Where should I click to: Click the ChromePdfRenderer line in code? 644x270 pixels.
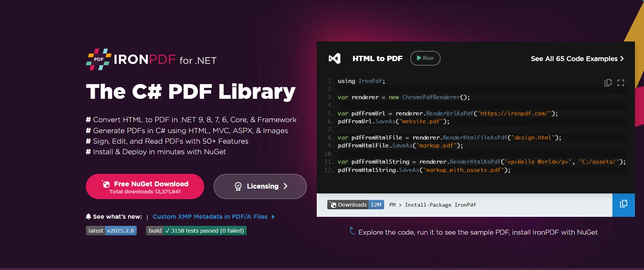403,97
